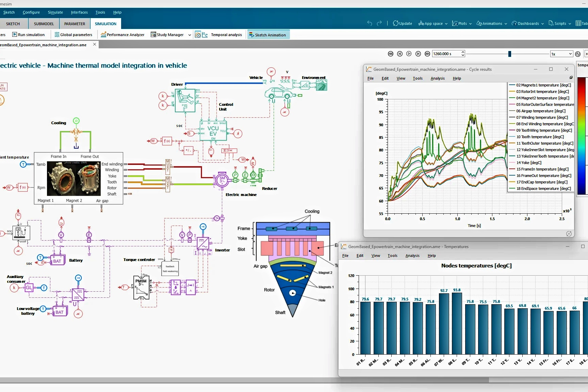Play the sketch animation
Viewport: 588px width, 392px height.
tap(409, 54)
